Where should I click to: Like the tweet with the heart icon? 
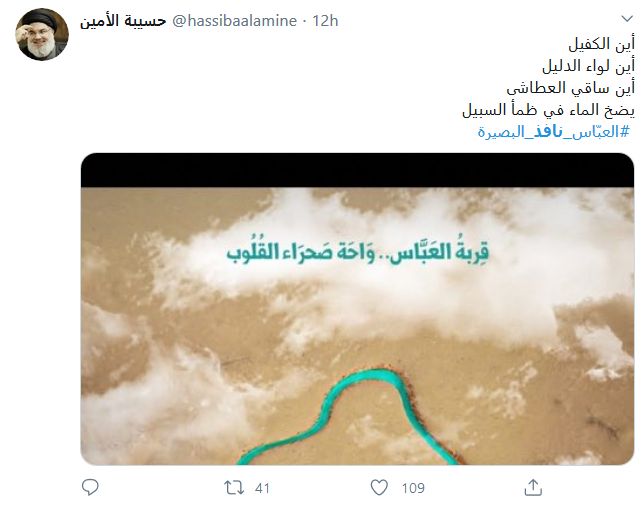(x=379, y=487)
